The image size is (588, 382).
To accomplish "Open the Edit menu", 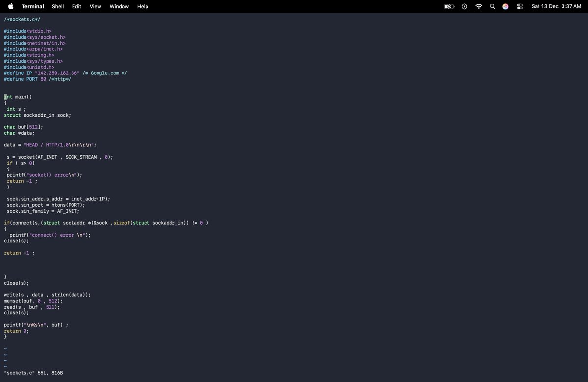I will point(76,6).
